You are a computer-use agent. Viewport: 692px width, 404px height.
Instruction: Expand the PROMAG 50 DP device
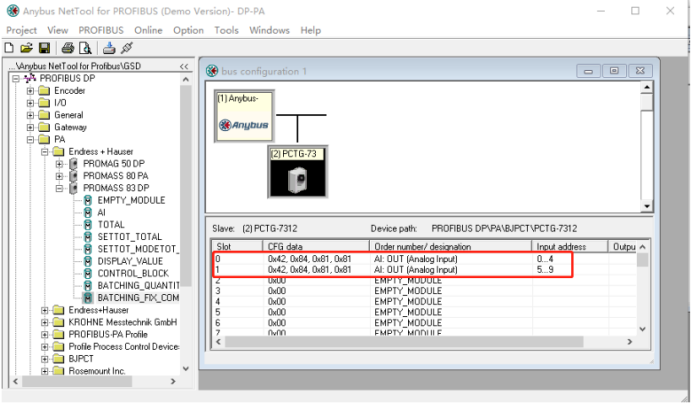59,164
